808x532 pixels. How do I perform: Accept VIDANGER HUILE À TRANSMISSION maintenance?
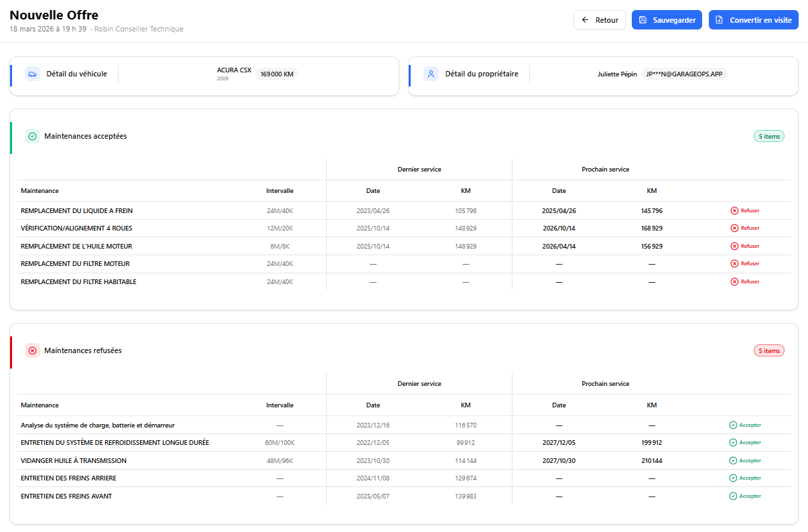[745, 460]
